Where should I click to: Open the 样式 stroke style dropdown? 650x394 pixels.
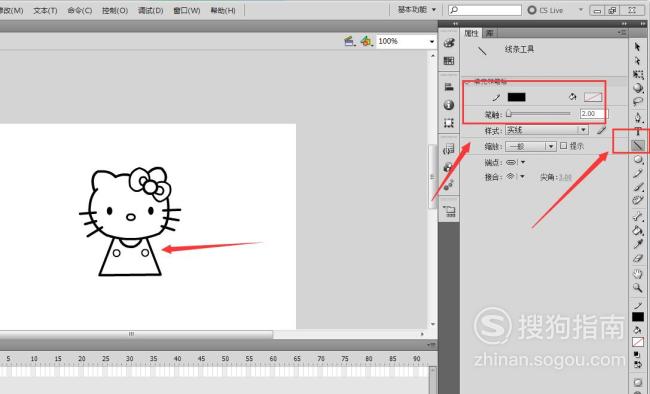[547, 130]
